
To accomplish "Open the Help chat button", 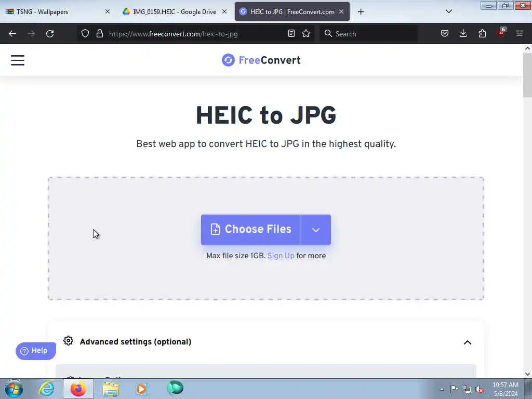I will pyautogui.click(x=36, y=351).
